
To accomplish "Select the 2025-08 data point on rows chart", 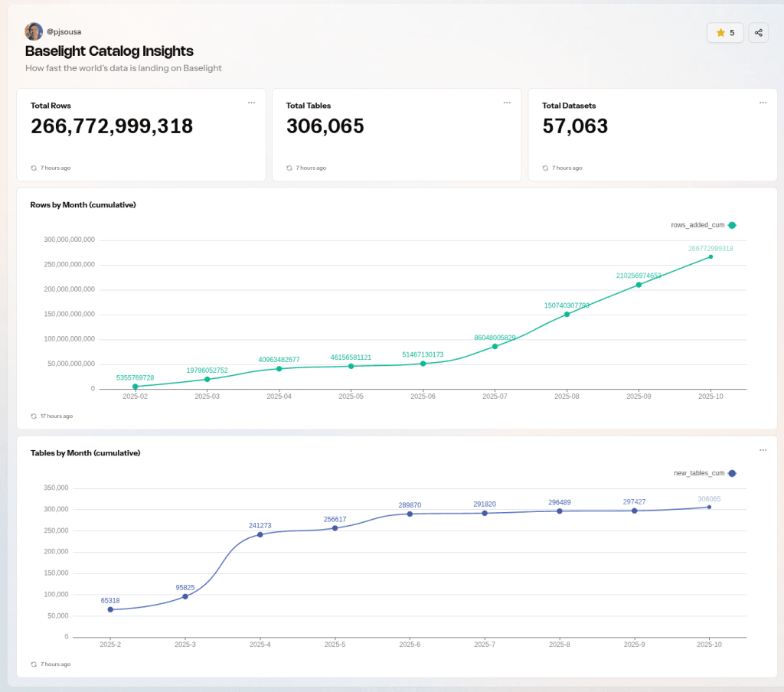I will click(x=567, y=315).
